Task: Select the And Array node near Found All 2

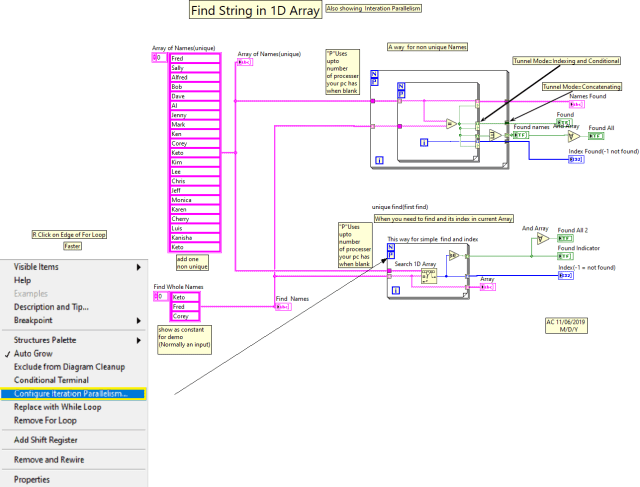Action: point(541,239)
